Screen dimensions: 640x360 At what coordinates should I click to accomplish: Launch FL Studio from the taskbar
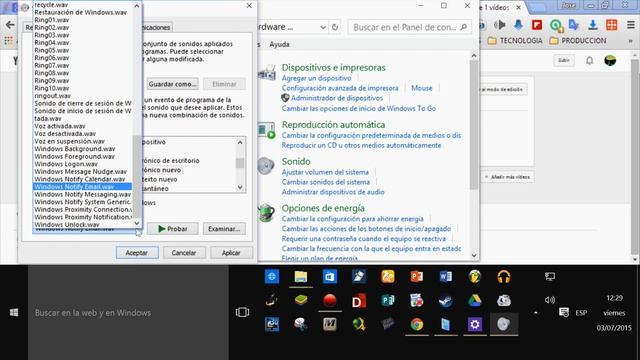475,277
